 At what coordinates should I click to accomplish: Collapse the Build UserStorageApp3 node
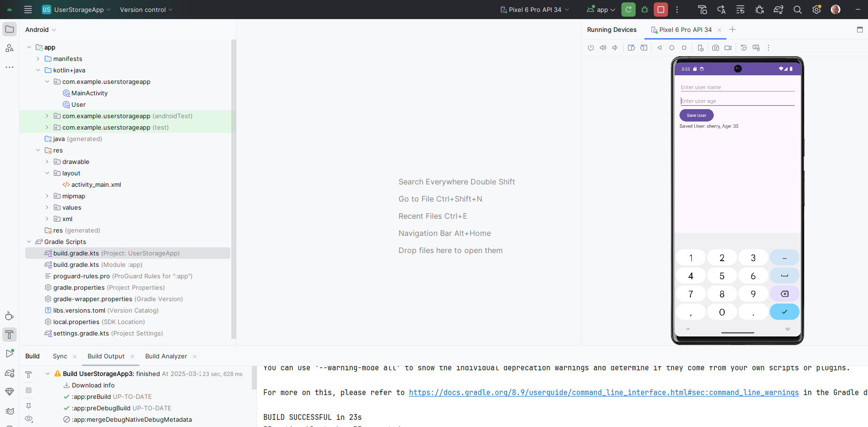coord(48,374)
